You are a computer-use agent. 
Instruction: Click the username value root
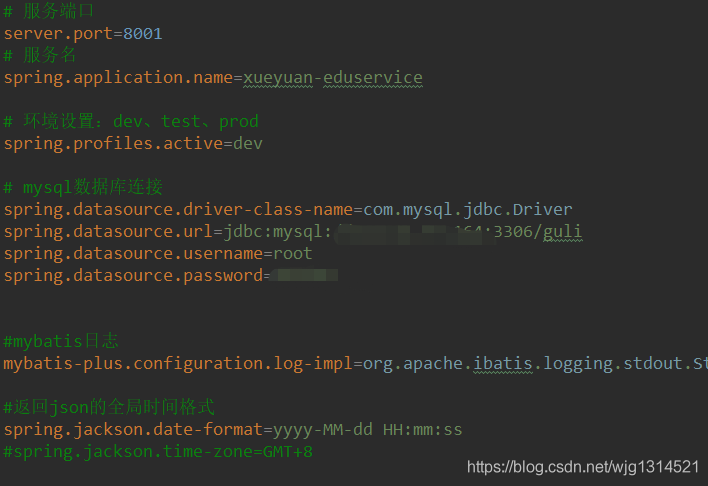293,253
